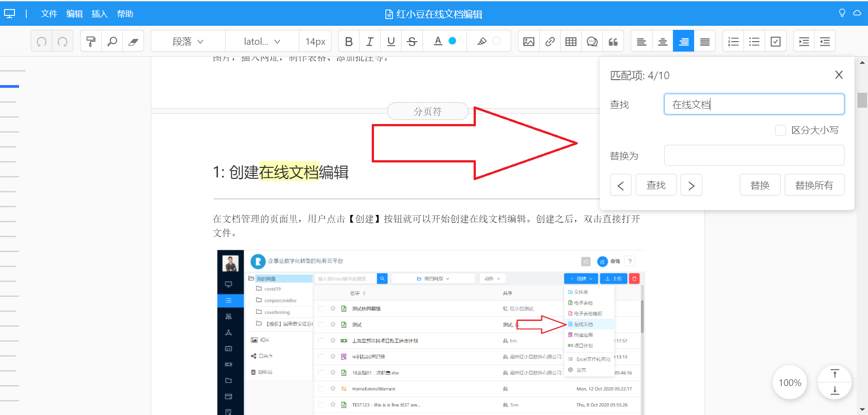This screenshot has width=868, height=415.
Task: Enable the 区分大小写 checkbox
Action: [780, 130]
